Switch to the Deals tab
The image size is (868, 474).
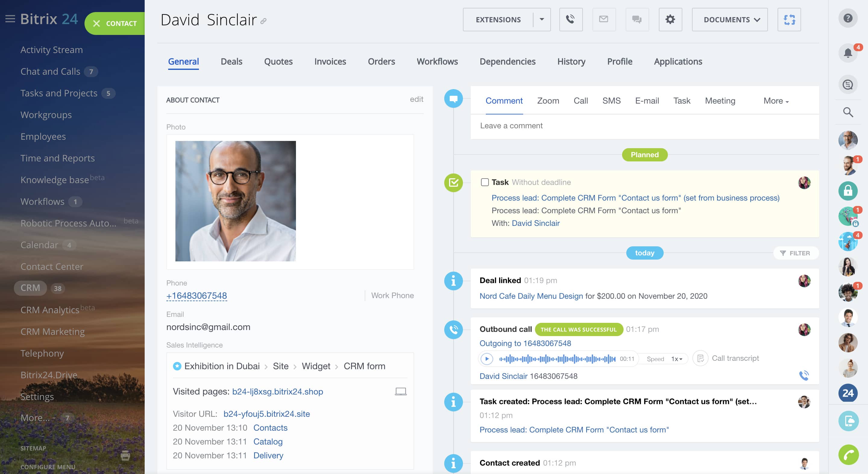click(231, 62)
